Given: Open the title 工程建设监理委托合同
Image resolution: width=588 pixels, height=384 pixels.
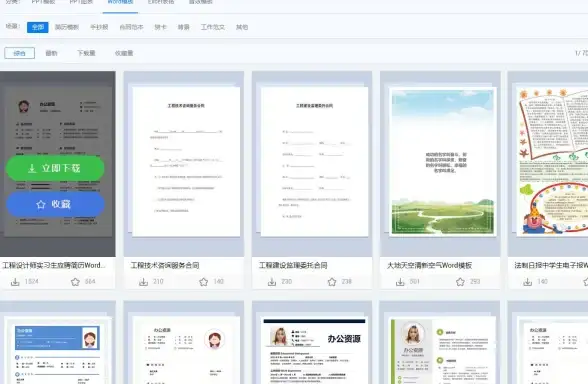Looking at the screenshot, I should point(293,266).
